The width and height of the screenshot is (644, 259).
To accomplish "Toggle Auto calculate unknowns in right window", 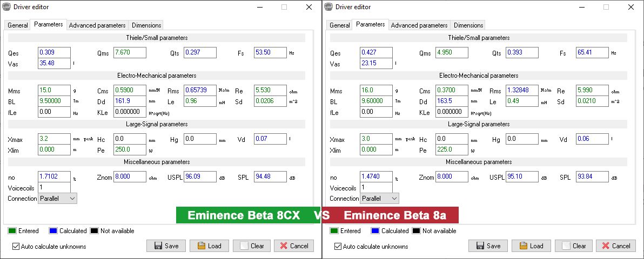I will click(x=338, y=247).
